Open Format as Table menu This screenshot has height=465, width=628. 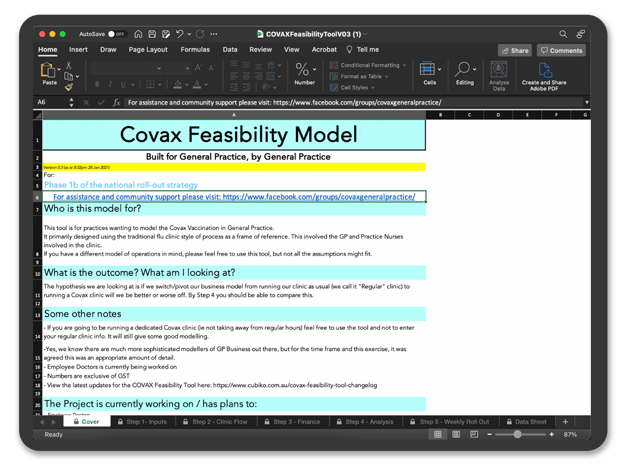358,76
